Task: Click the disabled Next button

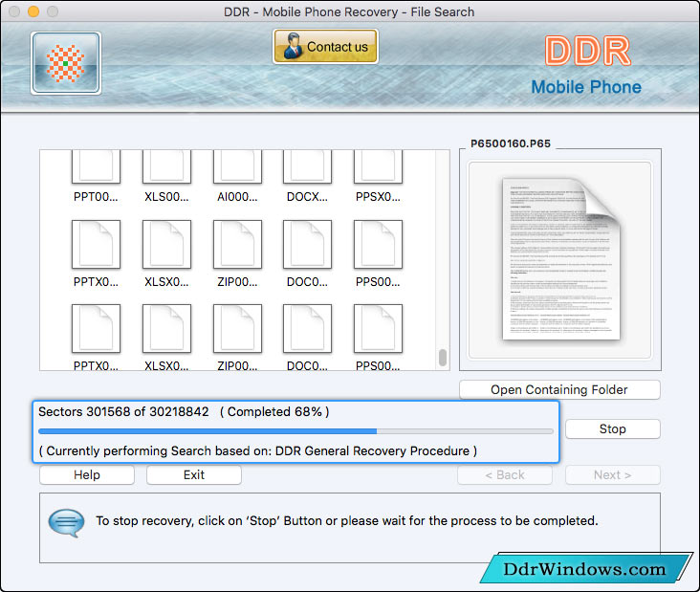Action: (612, 475)
